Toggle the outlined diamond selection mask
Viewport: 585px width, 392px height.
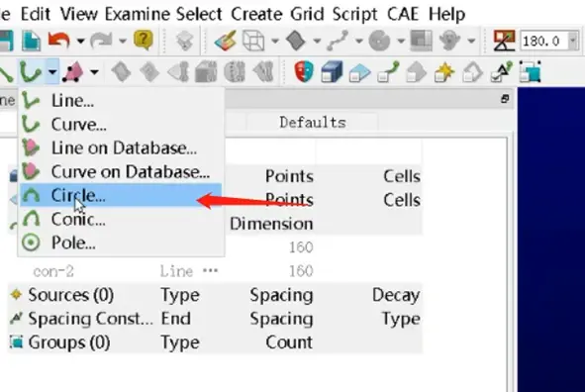coord(473,71)
